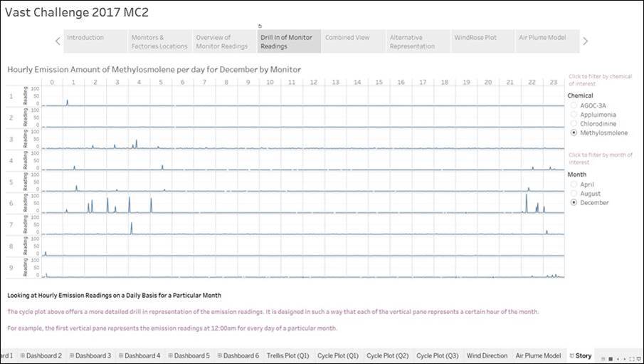Switch to Air Plume Model sheet tab
644x364 pixels.
coord(538,355)
